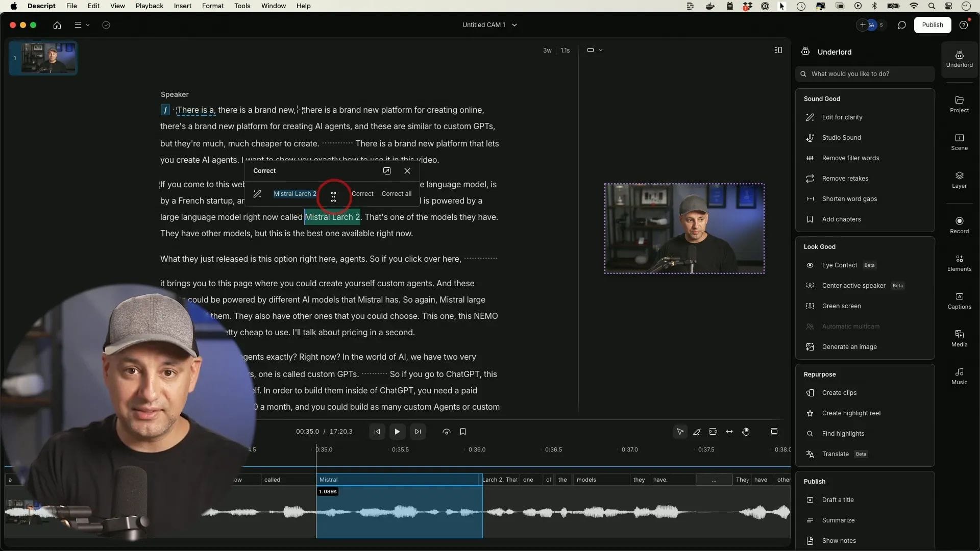Open the Music sidebar tab

coord(959,376)
